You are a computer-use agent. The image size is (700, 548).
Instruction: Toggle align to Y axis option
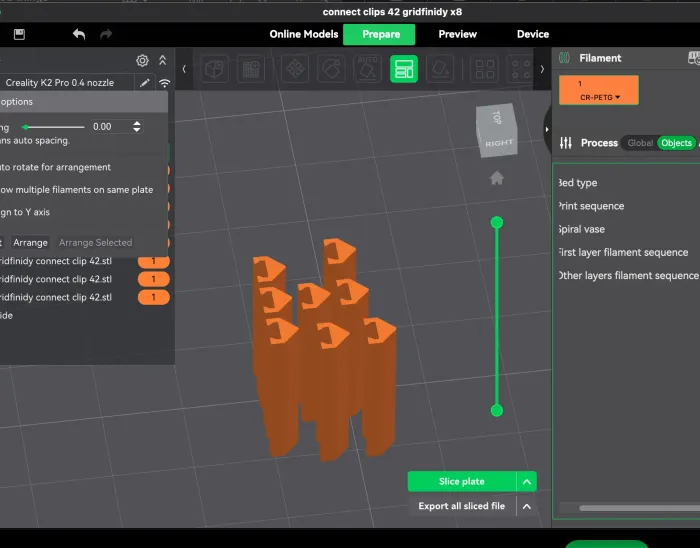coord(25,212)
